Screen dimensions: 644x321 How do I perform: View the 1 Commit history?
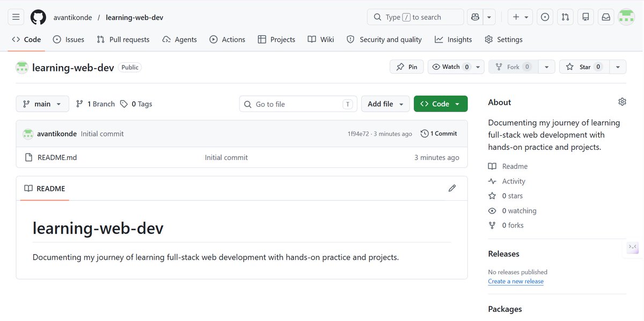(439, 134)
